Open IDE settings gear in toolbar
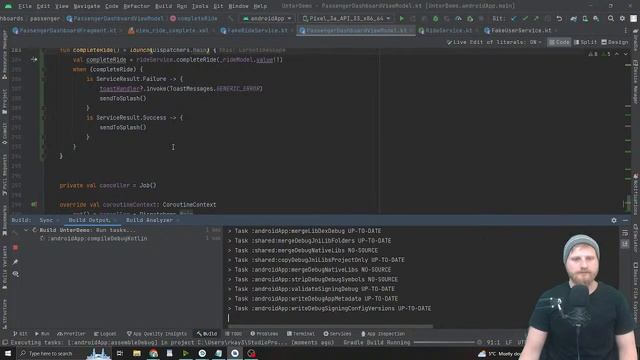Image resolution: width=640 pixels, height=360 pixels. [x=622, y=19]
